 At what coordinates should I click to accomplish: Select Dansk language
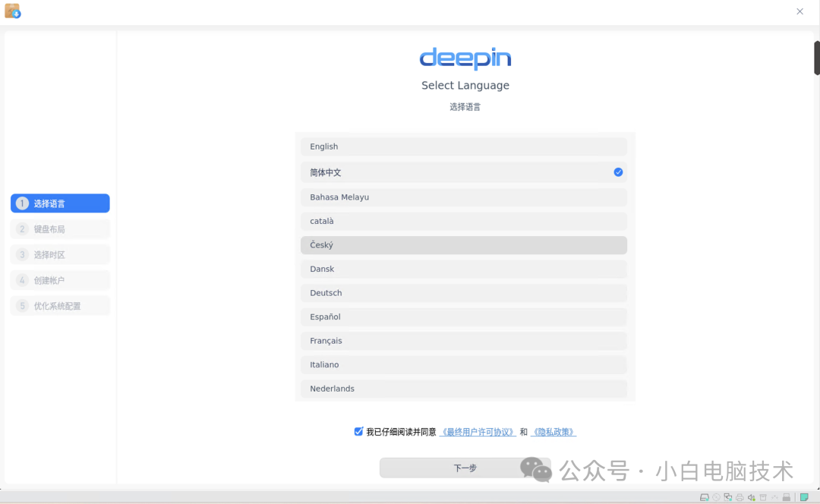click(x=463, y=269)
